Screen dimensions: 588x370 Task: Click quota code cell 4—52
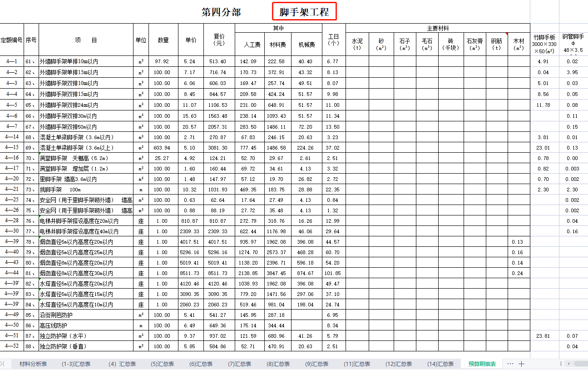point(12,346)
